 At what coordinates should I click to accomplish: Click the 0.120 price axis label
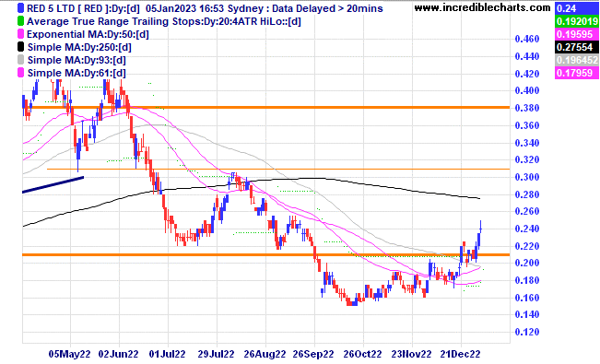coord(527,333)
